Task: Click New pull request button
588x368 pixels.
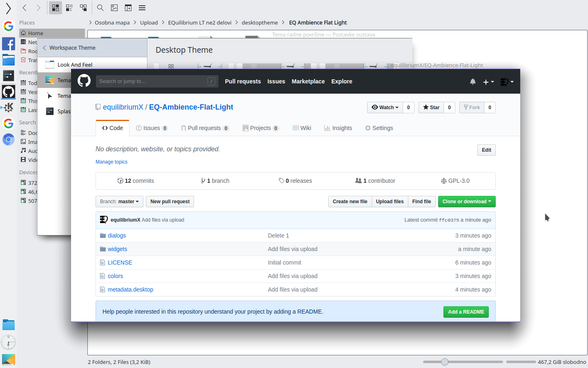Action: (170, 202)
